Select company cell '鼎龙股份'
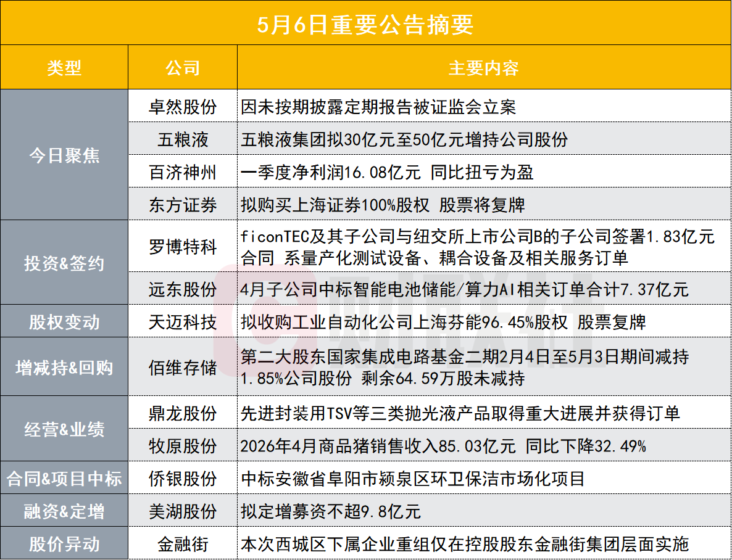 183,413
